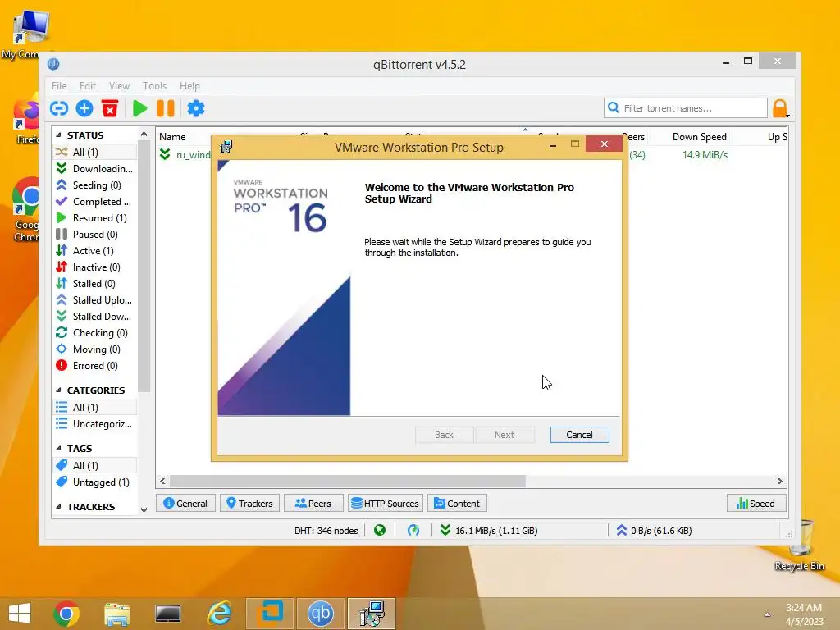Switch to the HTTP Sources tab

tap(386, 504)
